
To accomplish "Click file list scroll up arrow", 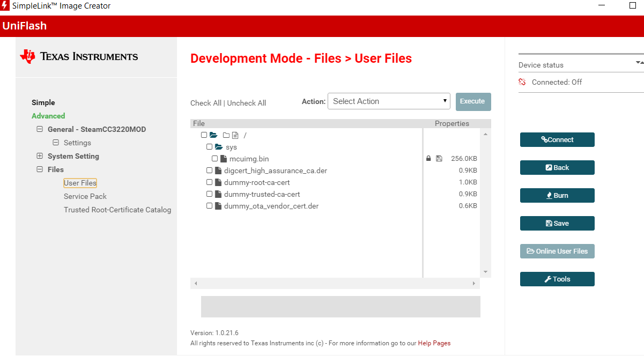I will click(485, 134).
